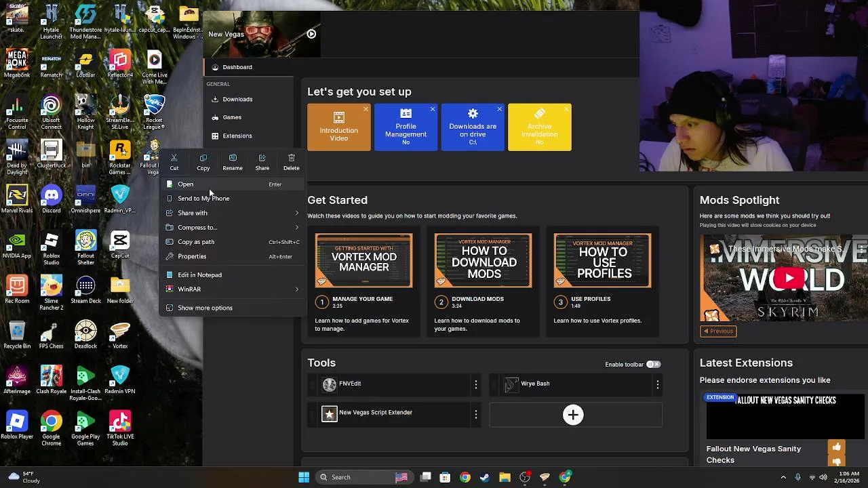This screenshot has height=488, width=868.
Task: Endorse Fallout New Vegas Sanity Checks thumbs-up
Action: [835, 447]
